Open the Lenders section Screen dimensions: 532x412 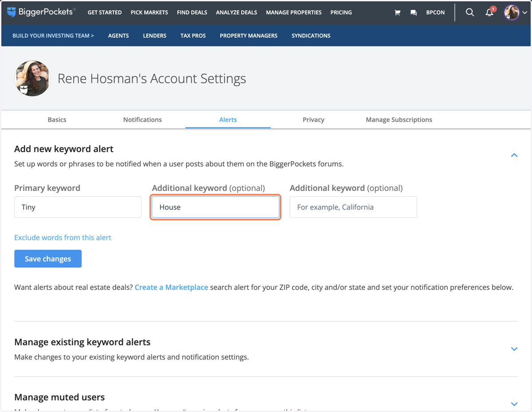[x=155, y=35]
